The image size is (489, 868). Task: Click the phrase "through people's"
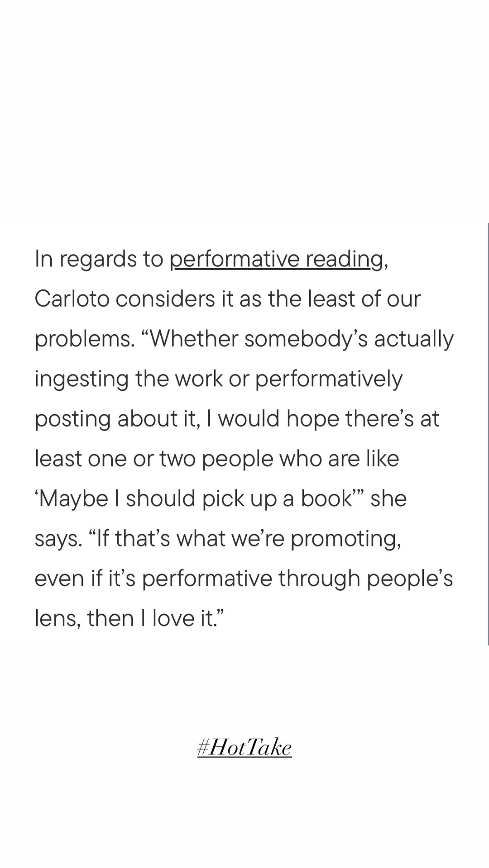[365, 579]
